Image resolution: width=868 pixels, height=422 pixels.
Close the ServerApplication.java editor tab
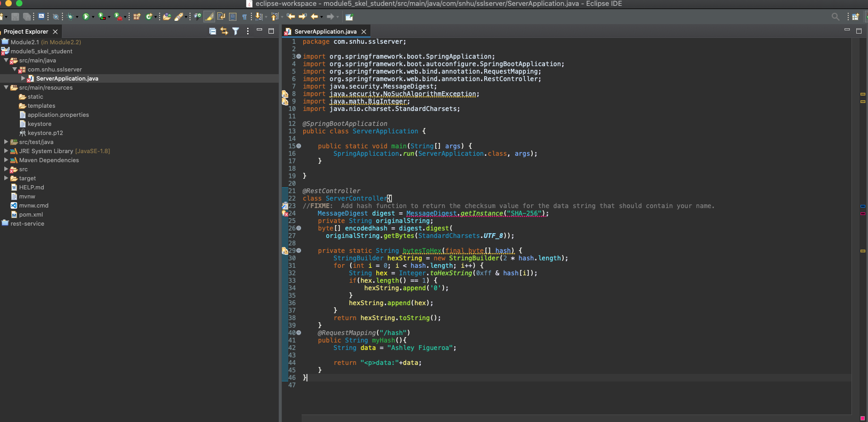point(364,31)
